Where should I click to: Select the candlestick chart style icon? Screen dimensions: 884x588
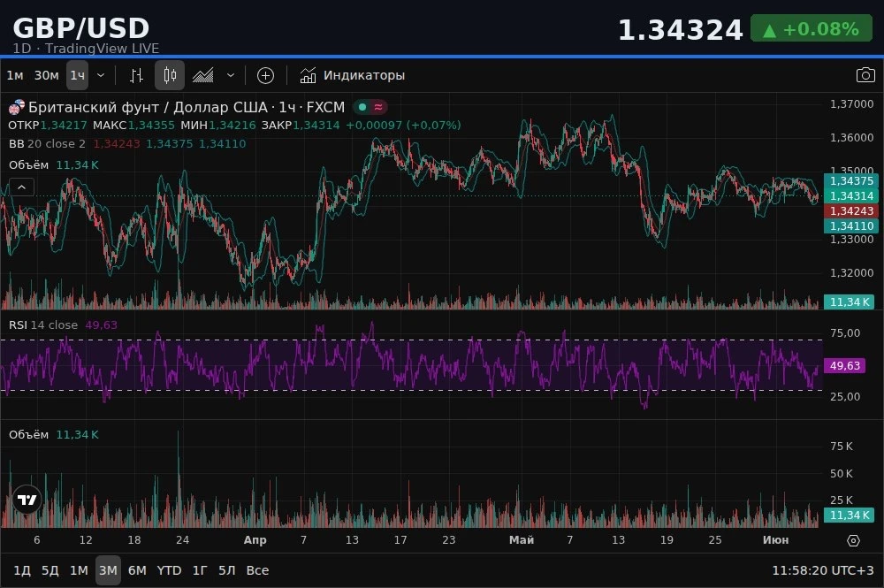coord(170,75)
